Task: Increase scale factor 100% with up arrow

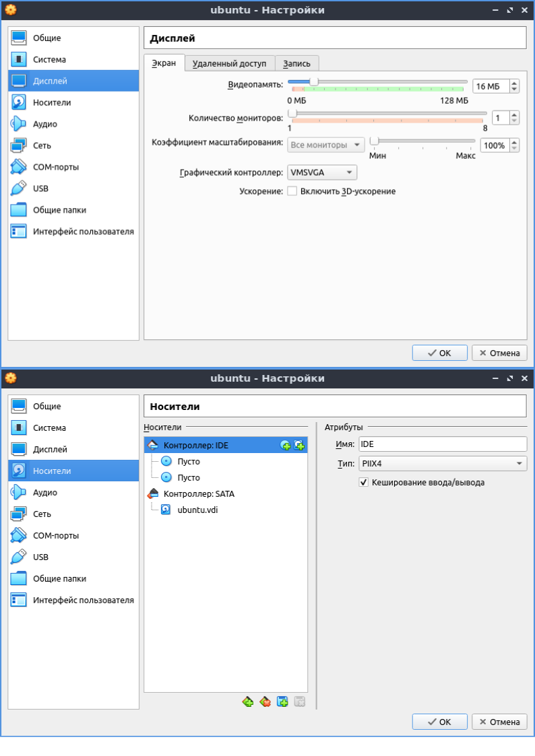Action: click(x=514, y=142)
